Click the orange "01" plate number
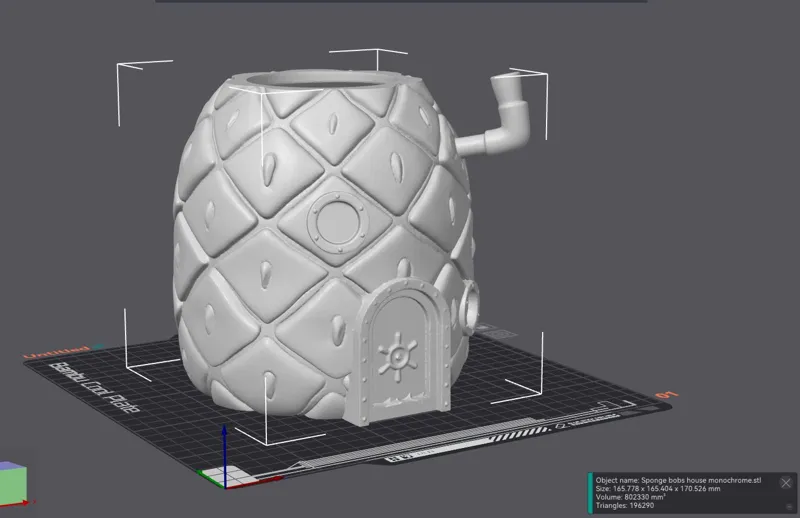Image resolution: width=800 pixels, height=518 pixels. click(666, 395)
